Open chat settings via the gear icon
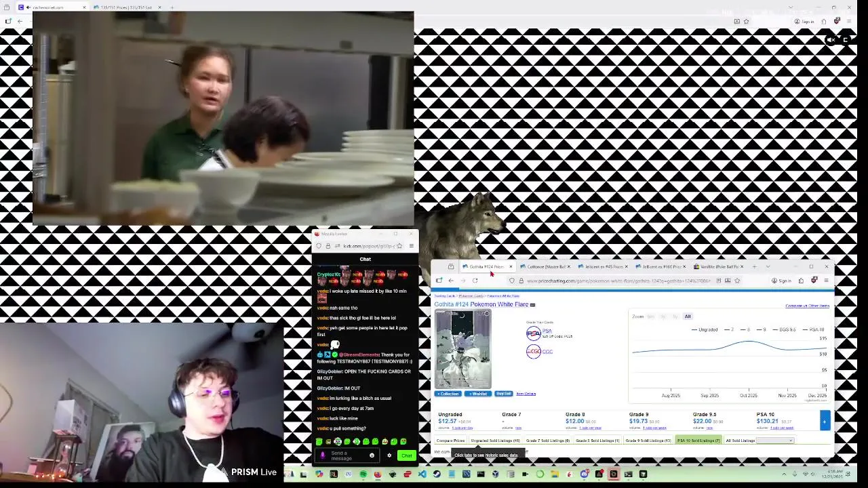Screen dimensions: 868x488 [x=389, y=455]
